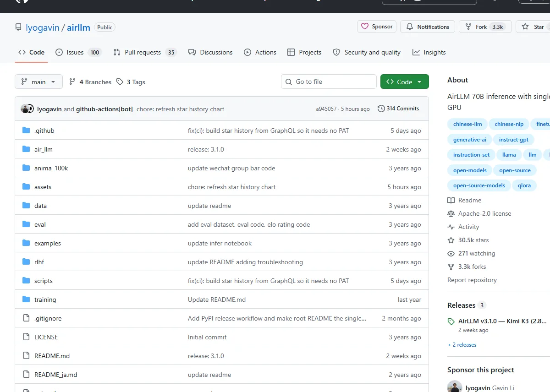Open the main branch dropdown
This screenshot has height=392, width=550.
click(38, 82)
